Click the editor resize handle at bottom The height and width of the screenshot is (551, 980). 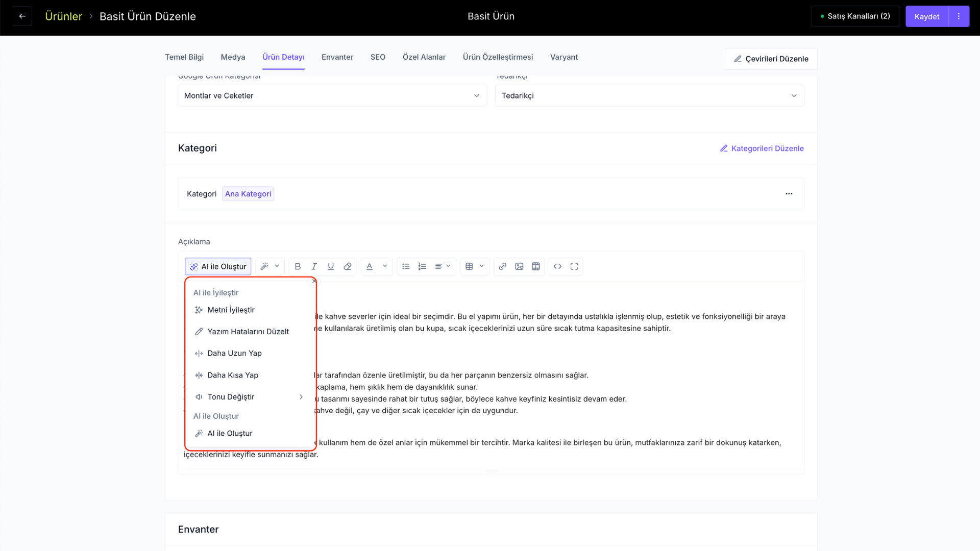491,471
